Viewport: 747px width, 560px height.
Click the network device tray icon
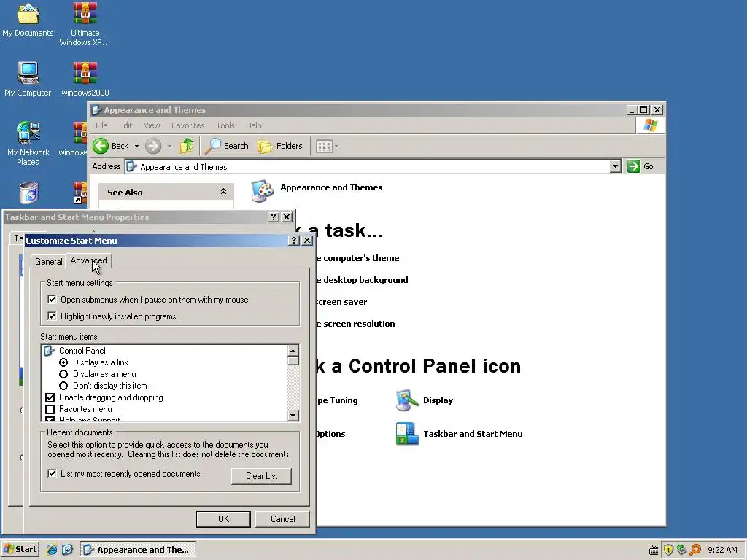click(682, 550)
